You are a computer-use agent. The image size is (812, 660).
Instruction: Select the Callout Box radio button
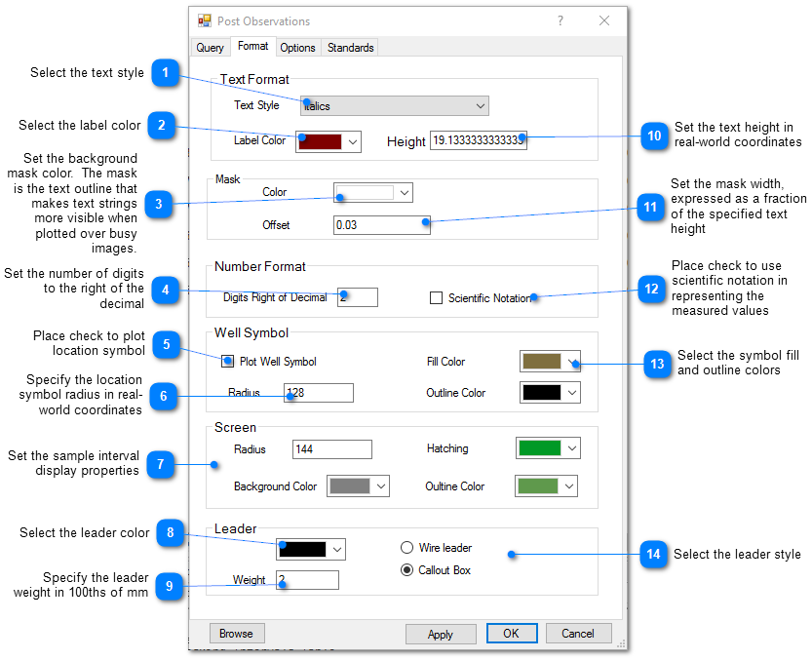click(407, 570)
